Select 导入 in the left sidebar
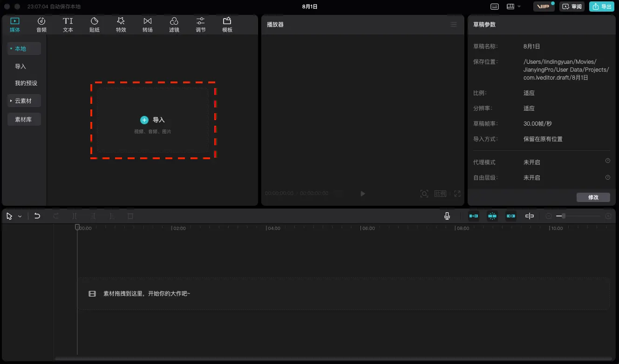This screenshot has width=619, height=364. point(20,67)
